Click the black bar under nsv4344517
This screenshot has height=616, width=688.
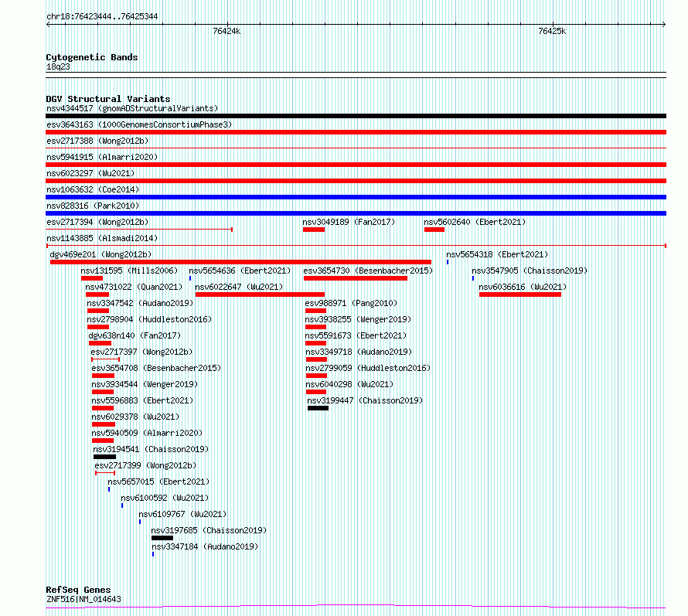coord(356,116)
